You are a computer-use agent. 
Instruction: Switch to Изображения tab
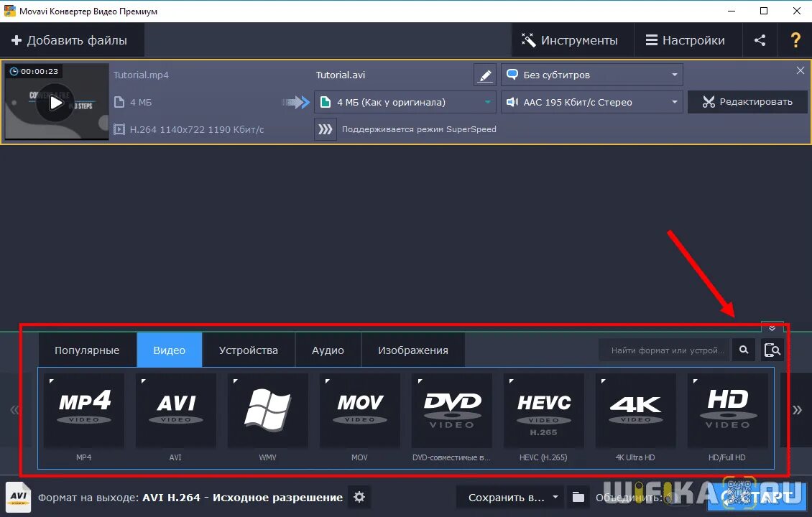click(x=412, y=350)
